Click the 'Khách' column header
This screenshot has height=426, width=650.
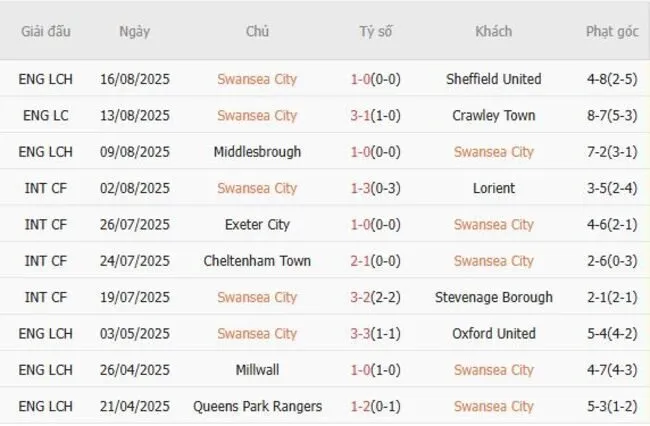click(x=494, y=31)
